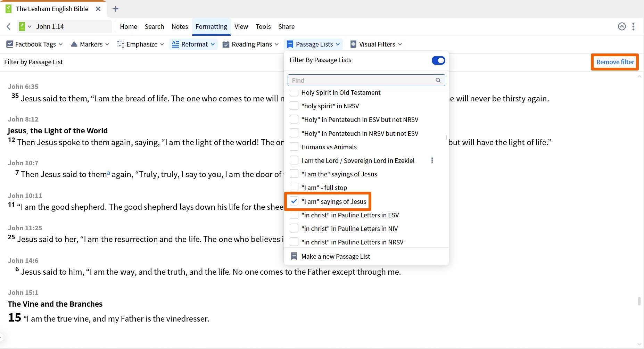Viewport: 644px width, 349px height.
Task: Open the Tools menu tab
Action: coord(263,26)
